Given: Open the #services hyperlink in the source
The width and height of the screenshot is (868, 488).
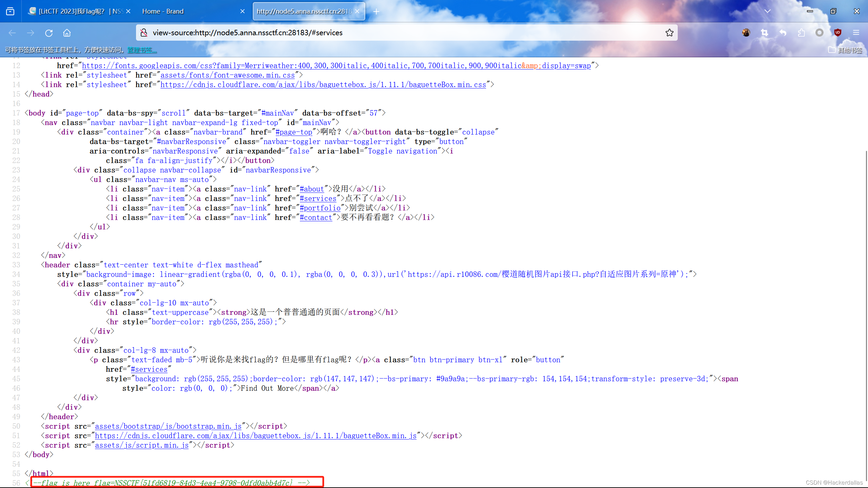Looking at the screenshot, I should coord(318,198).
